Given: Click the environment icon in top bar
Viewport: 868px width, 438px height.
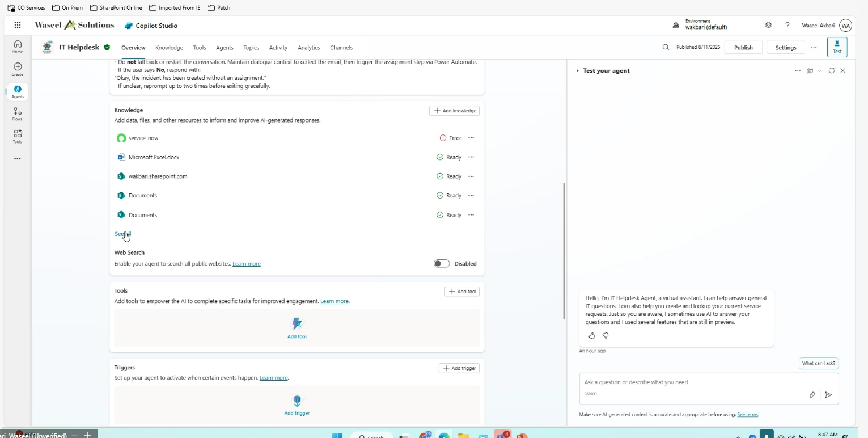Looking at the screenshot, I should 676,26.
